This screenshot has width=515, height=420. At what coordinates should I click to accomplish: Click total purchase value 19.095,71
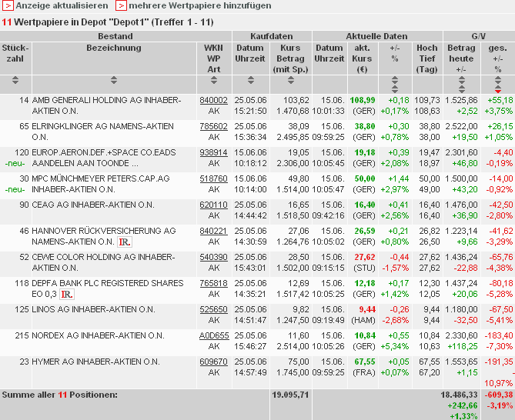290,395
